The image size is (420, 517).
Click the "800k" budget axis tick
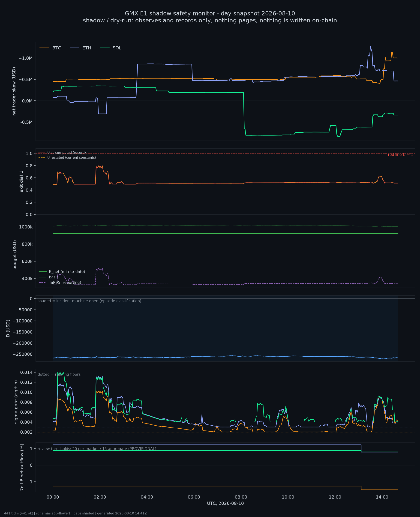click(x=27, y=244)
